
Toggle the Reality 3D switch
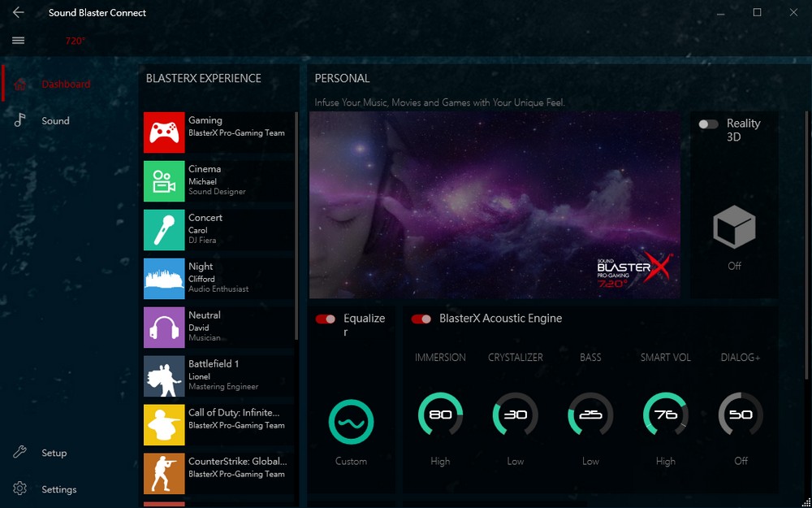click(708, 124)
